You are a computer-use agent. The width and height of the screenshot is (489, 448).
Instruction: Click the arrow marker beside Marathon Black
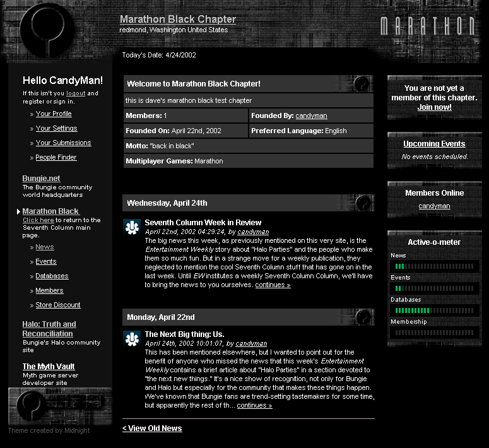coord(18,211)
